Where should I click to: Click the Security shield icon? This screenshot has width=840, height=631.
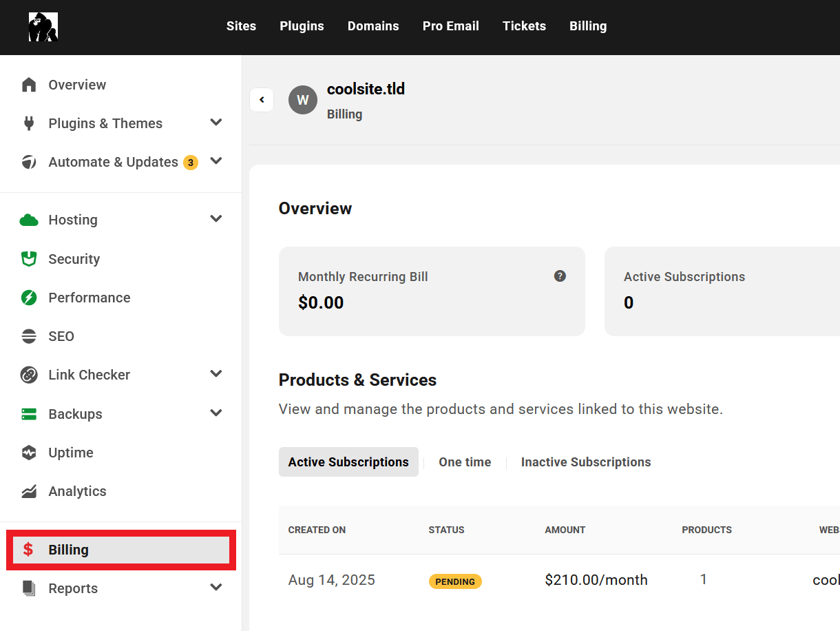pyautogui.click(x=29, y=259)
